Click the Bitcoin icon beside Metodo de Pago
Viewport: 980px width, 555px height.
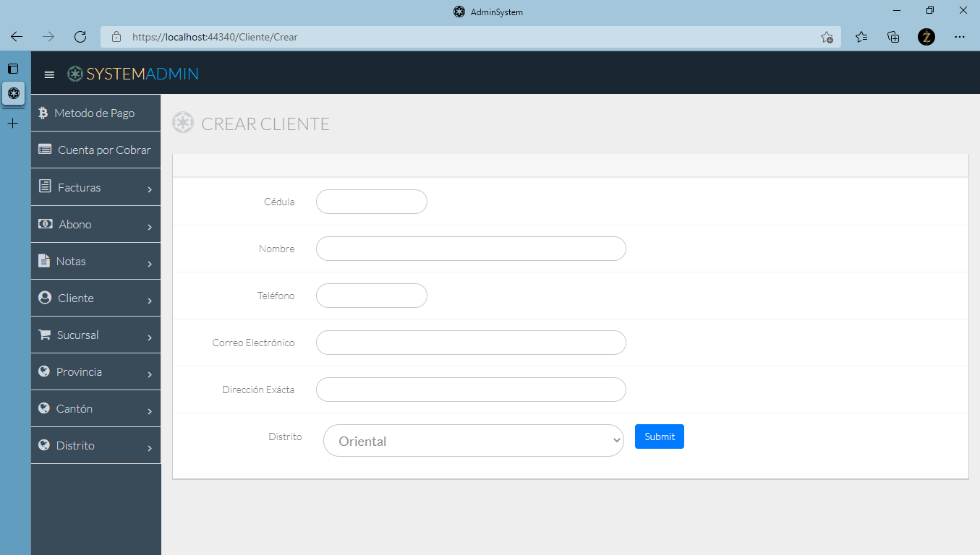coord(43,113)
